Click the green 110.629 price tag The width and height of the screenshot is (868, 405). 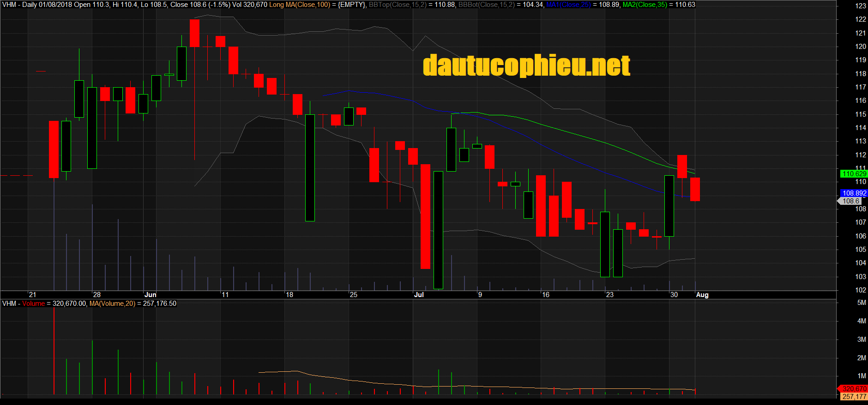click(854, 174)
